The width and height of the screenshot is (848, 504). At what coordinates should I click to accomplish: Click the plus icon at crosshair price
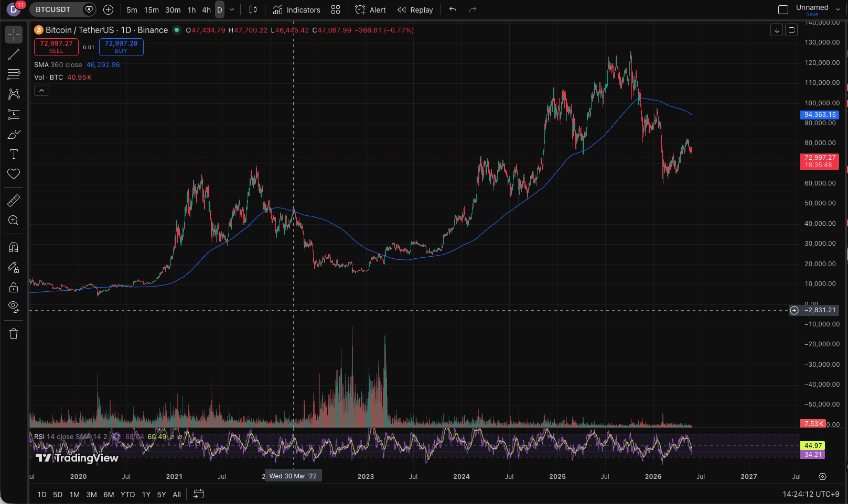(x=794, y=311)
